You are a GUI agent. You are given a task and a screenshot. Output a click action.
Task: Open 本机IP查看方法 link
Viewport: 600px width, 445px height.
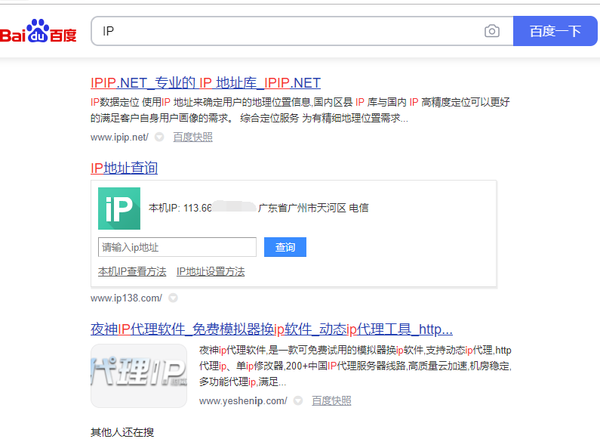click(x=132, y=272)
